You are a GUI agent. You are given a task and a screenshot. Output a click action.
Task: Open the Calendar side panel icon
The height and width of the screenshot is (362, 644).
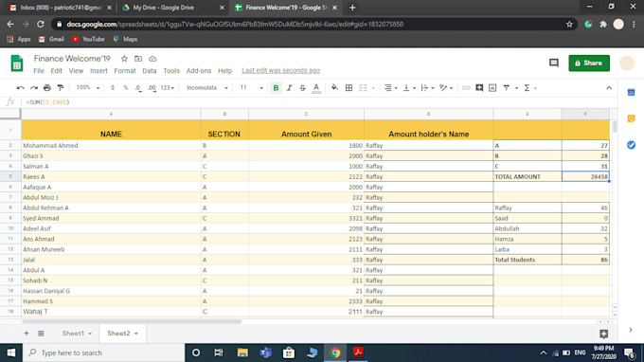click(x=632, y=93)
